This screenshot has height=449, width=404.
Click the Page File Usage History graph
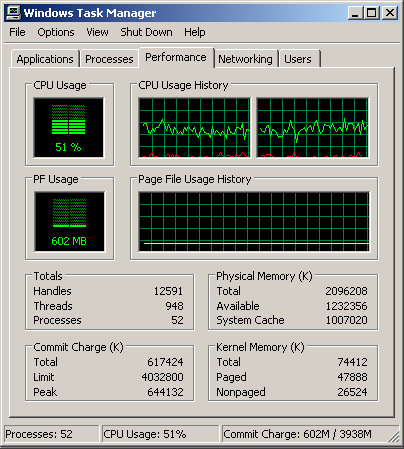point(254,222)
